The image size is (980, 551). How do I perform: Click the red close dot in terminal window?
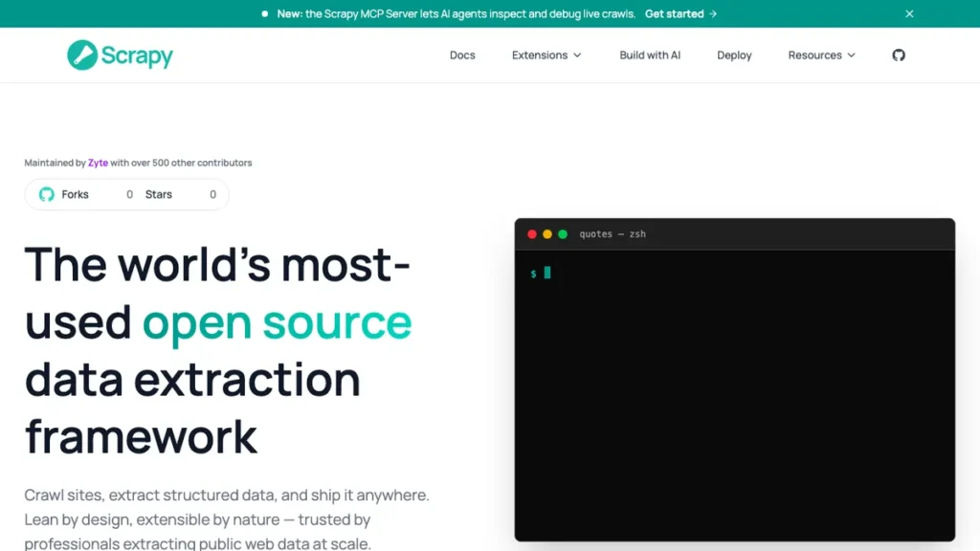(x=532, y=234)
